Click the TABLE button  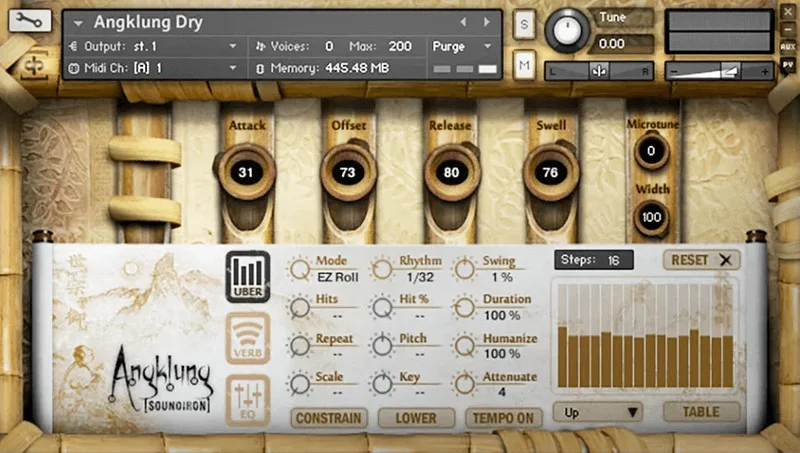(702, 412)
